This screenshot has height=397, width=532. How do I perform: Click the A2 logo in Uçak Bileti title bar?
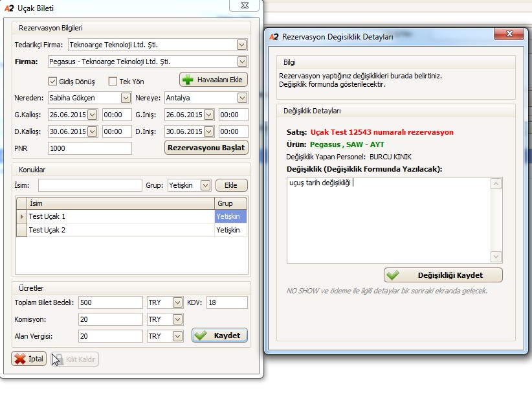pyautogui.click(x=9, y=8)
